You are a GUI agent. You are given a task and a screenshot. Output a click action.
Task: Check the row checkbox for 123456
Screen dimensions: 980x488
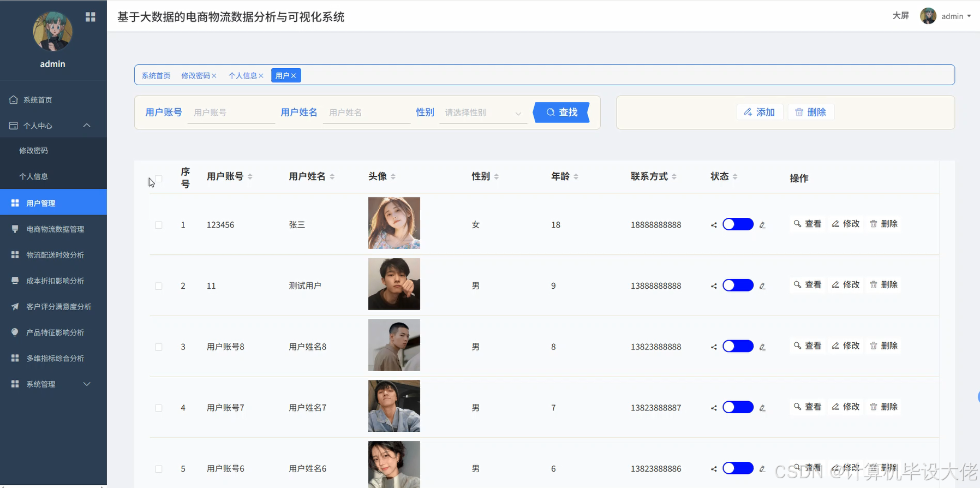(x=159, y=225)
